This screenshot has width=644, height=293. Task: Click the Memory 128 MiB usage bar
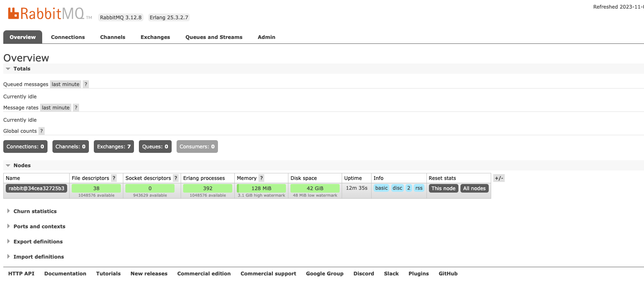261,189
